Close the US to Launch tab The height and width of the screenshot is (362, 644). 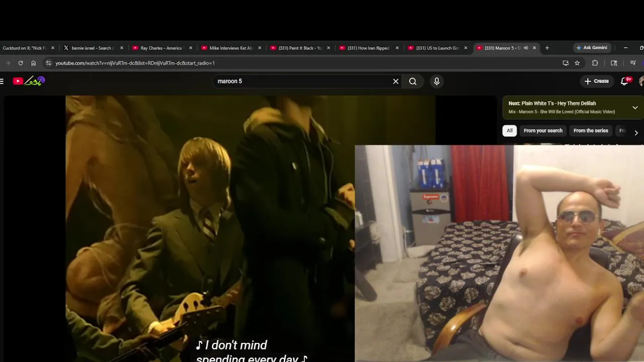[465, 48]
